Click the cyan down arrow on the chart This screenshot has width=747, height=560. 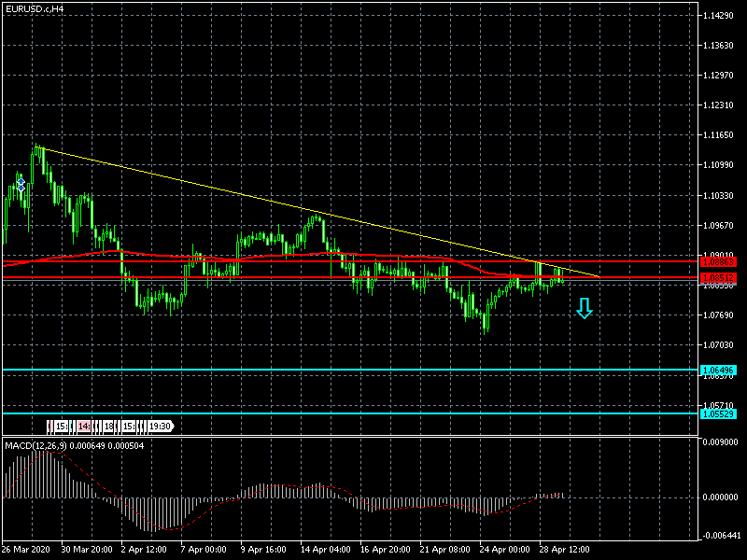pos(585,309)
